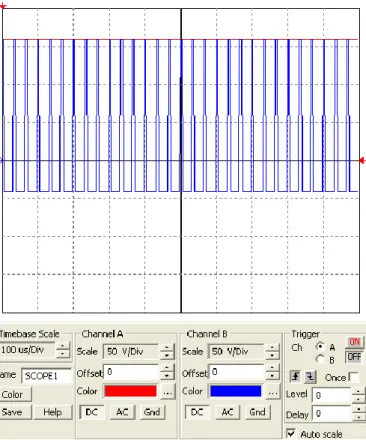The height and width of the screenshot is (440, 366).
Task: Open Channel B color picker ellipsis button
Action: tap(273, 392)
